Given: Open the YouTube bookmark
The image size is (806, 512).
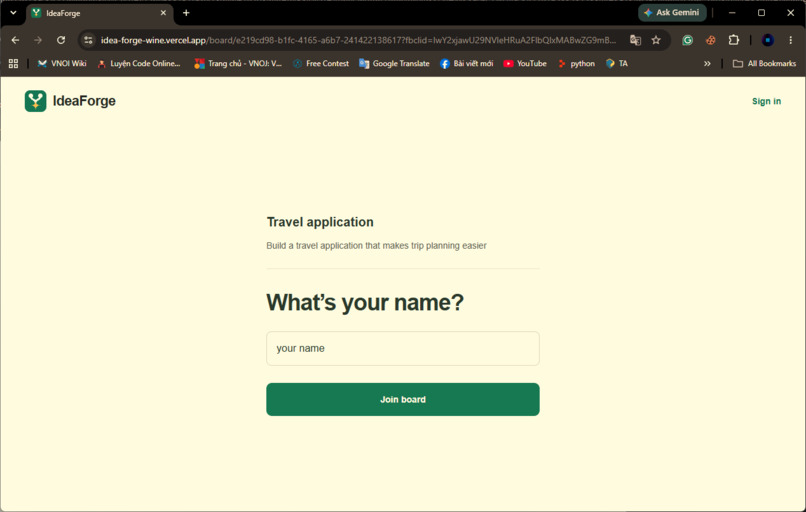Looking at the screenshot, I should coord(525,64).
